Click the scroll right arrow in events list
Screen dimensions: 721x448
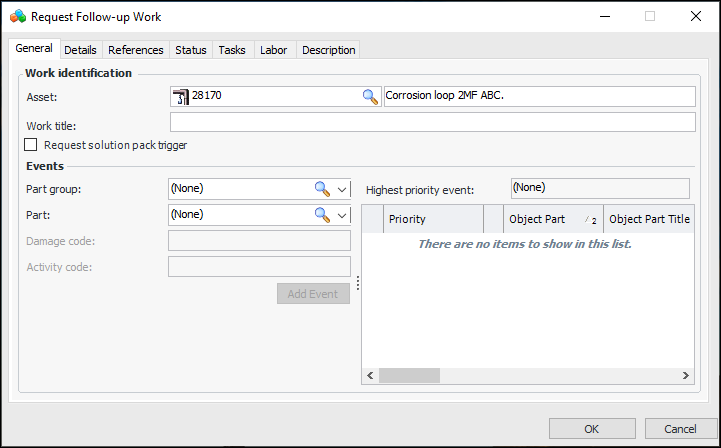(x=686, y=376)
